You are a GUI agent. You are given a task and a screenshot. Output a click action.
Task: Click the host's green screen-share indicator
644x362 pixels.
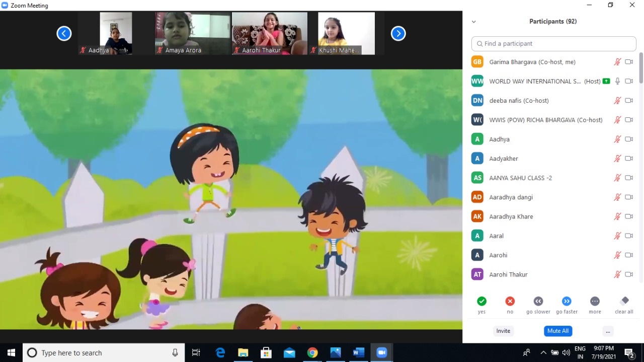coord(606,81)
